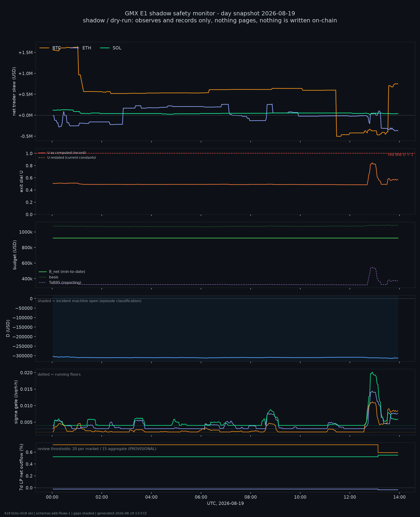Click the '600k' budget tick label
This screenshot has height=517, width=420.
pyautogui.click(x=27, y=263)
